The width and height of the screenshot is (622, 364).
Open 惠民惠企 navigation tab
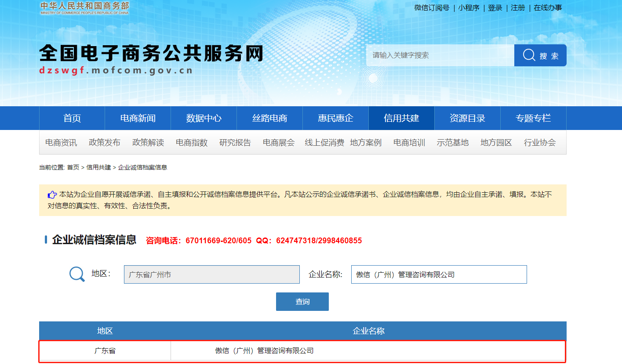(336, 118)
